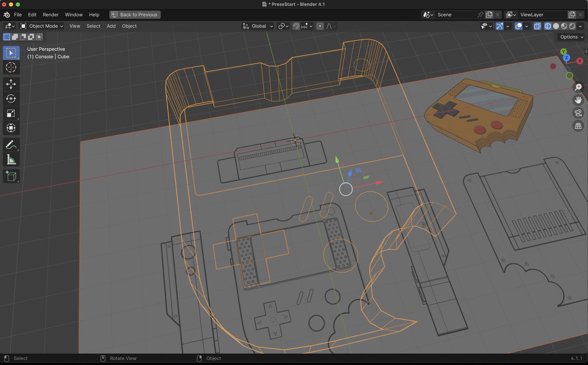Open the selectability and visibility dropdown

[x=487, y=26]
